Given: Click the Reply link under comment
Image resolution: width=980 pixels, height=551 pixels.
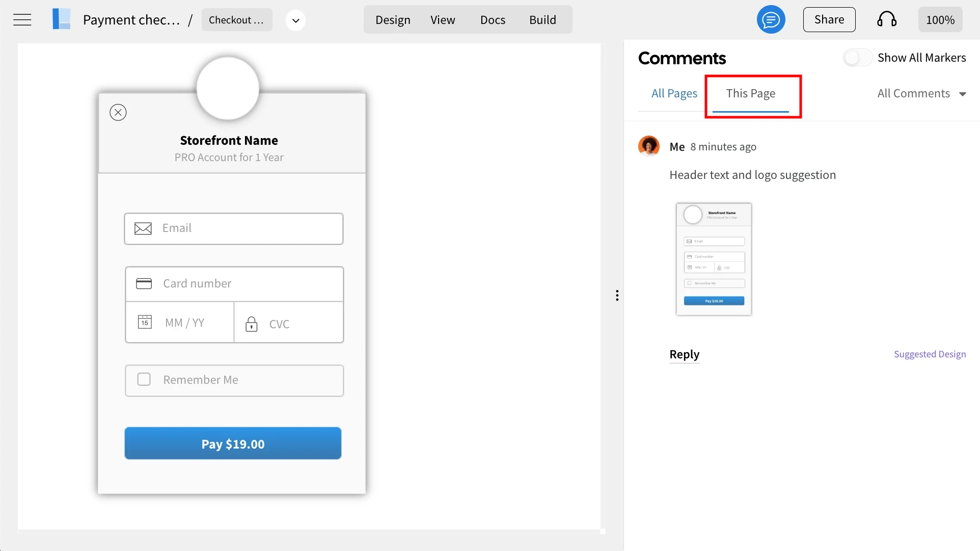Looking at the screenshot, I should [684, 354].
